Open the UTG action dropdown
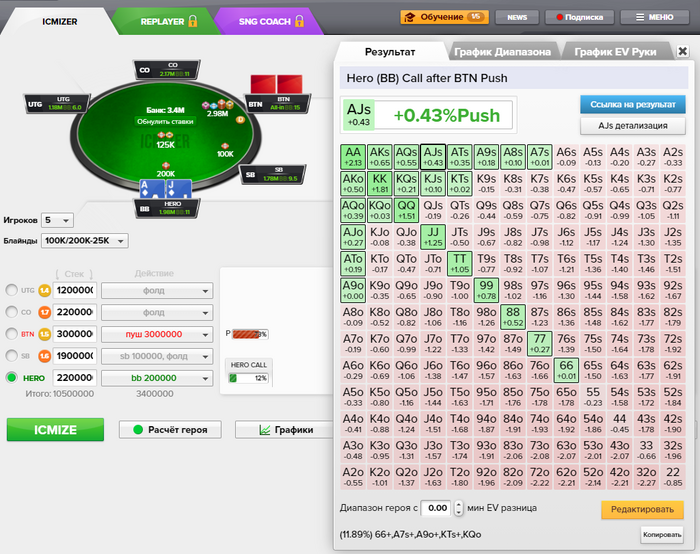 click(x=157, y=291)
